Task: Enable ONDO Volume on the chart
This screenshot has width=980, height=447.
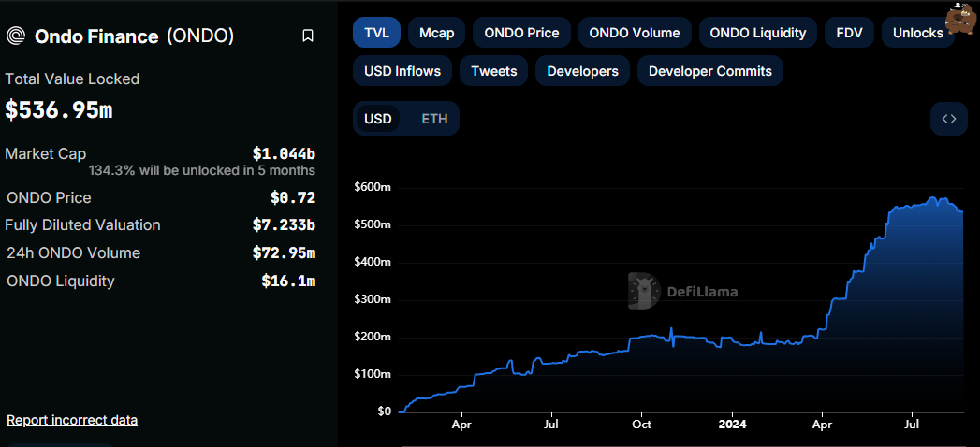Action: click(x=635, y=33)
